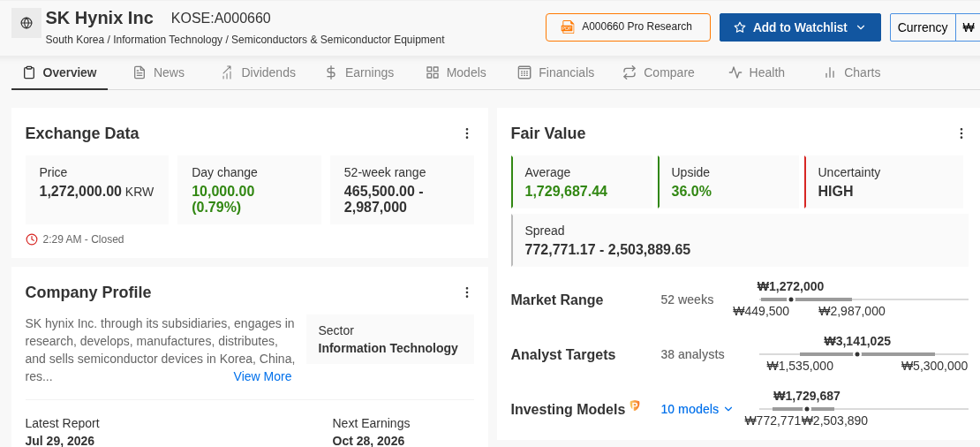980x447 pixels.
Task: Open the Compare tab
Action: tap(658, 72)
